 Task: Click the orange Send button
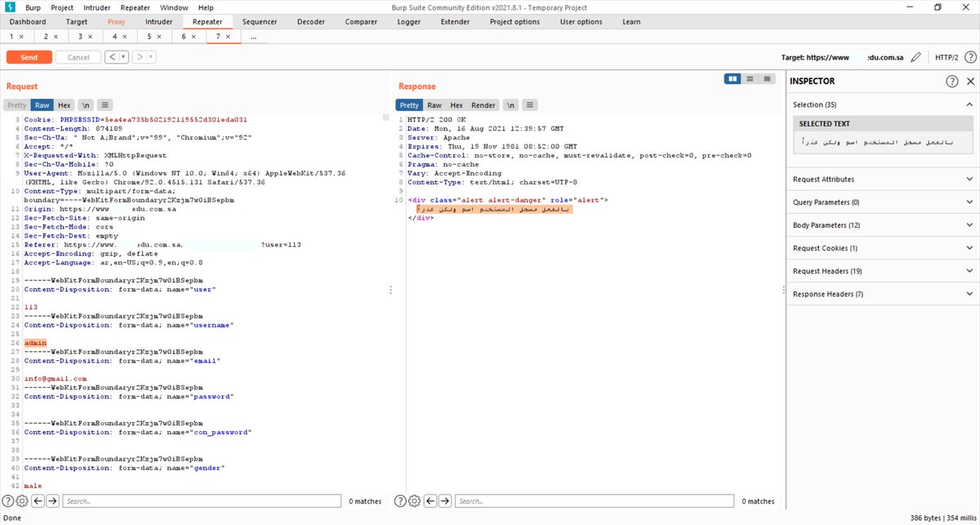(29, 57)
